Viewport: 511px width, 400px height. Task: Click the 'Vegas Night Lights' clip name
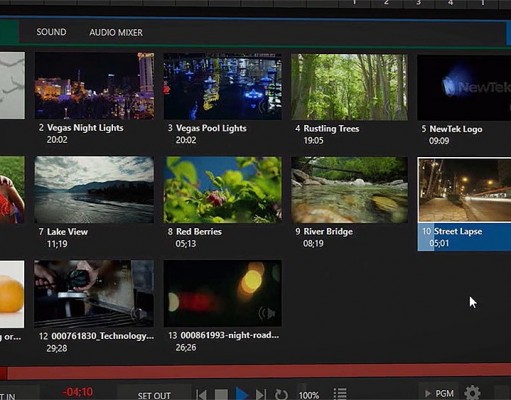(85, 128)
